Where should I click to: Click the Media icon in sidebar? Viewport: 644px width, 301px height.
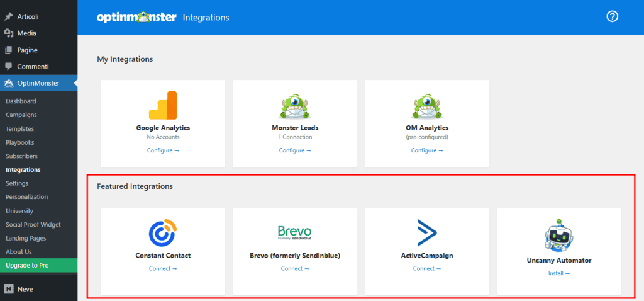9,33
